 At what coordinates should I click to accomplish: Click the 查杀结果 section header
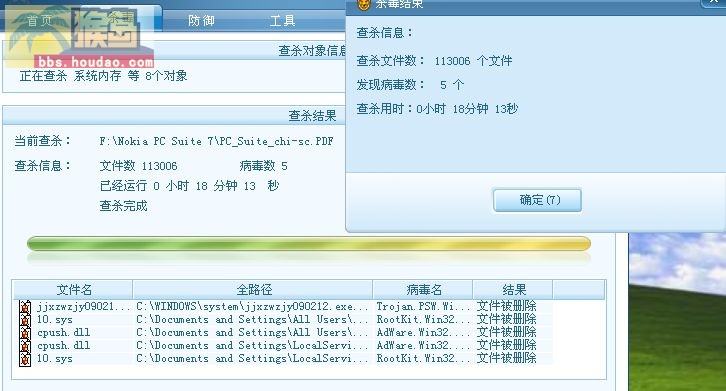click(312, 116)
